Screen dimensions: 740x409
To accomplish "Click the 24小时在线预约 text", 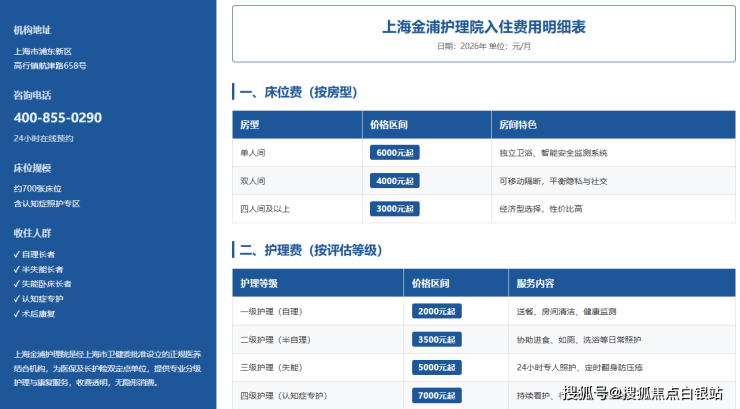I will [43, 138].
